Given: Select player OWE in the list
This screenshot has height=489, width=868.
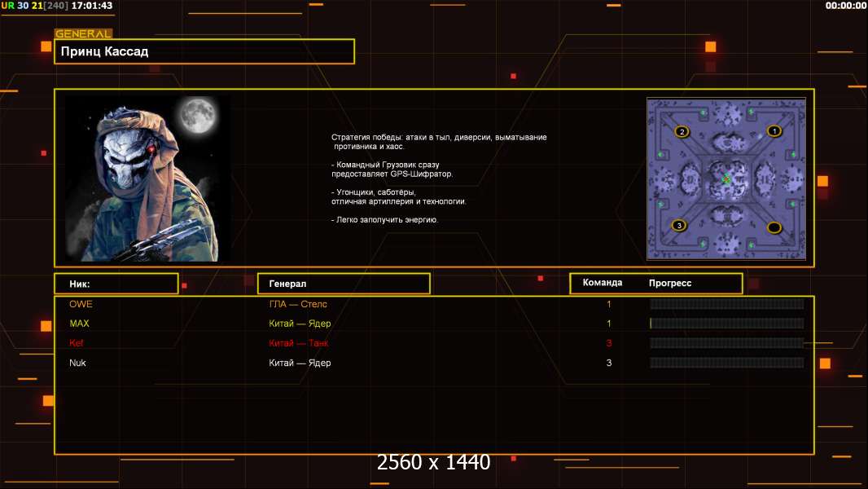Looking at the screenshot, I should click(x=81, y=304).
